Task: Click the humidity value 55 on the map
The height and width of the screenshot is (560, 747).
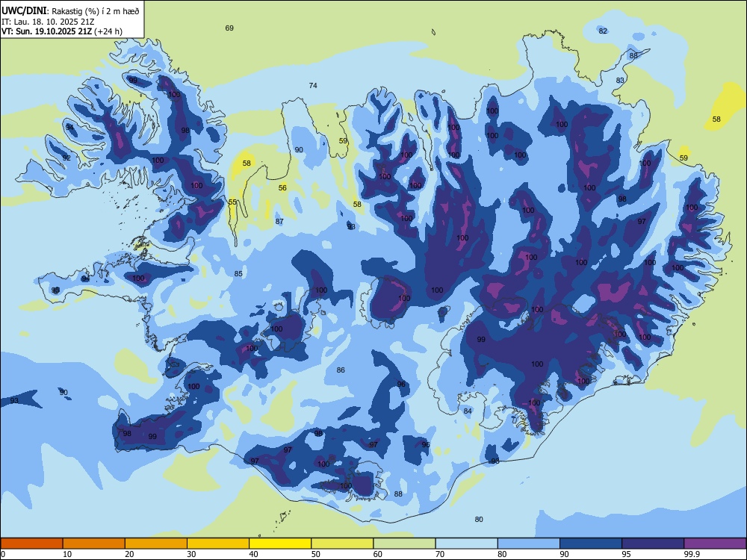Action: click(x=232, y=202)
